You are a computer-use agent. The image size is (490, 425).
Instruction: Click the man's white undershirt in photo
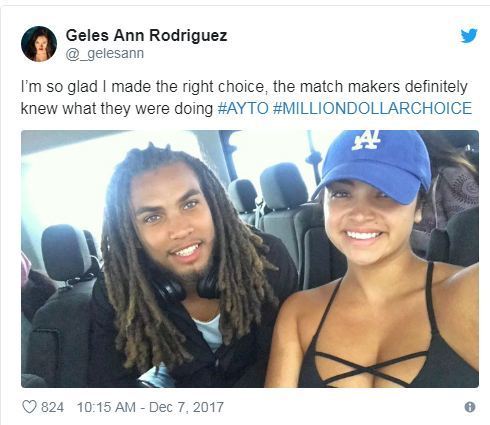pyautogui.click(x=210, y=333)
